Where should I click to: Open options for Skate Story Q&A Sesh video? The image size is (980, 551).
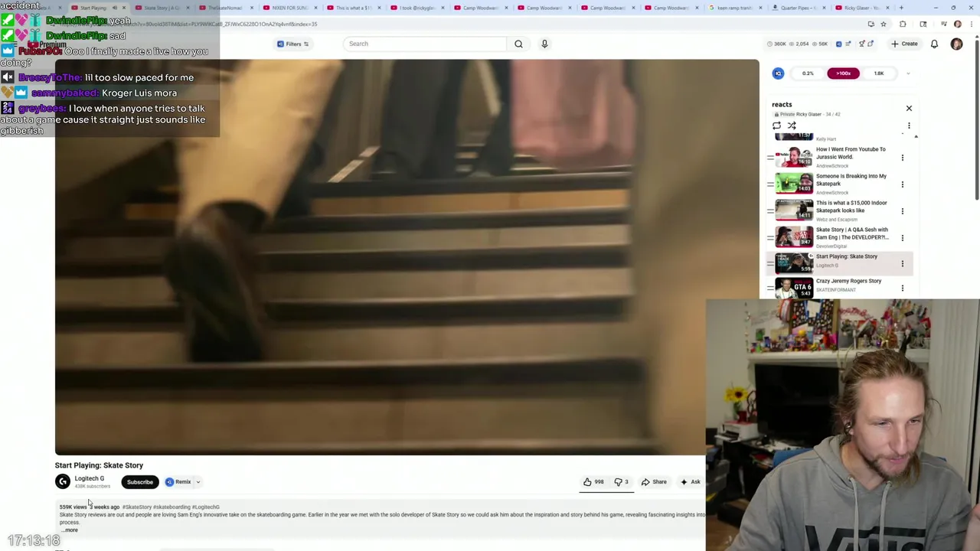[x=902, y=238]
